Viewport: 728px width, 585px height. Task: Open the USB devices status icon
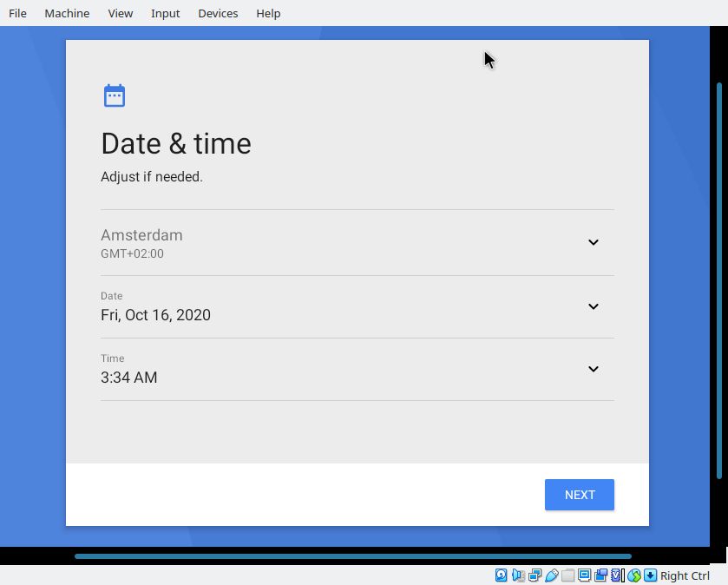(552, 575)
